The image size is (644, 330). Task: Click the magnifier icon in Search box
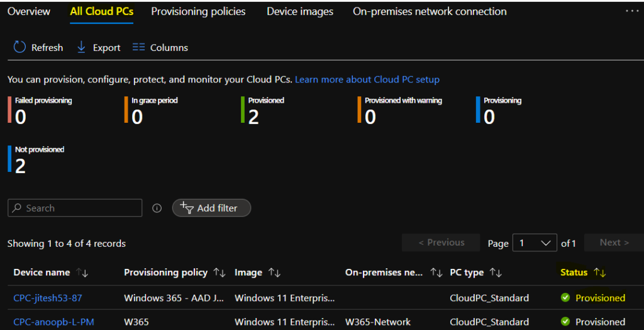click(16, 208)
